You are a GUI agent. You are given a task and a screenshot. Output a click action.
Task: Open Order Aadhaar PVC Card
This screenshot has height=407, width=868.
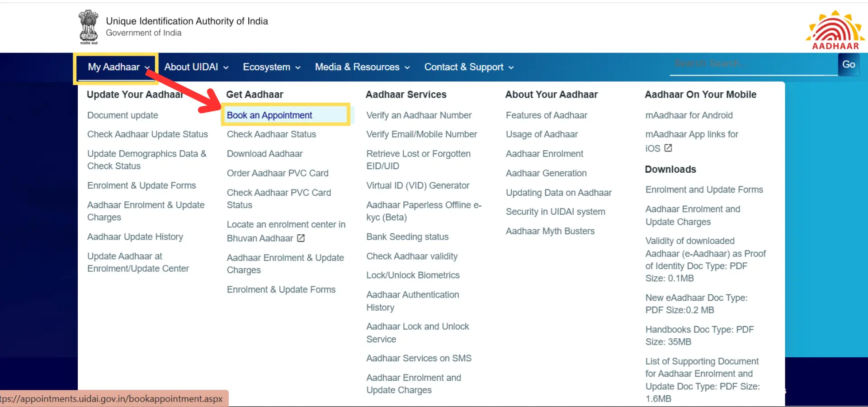click(278, 173)
